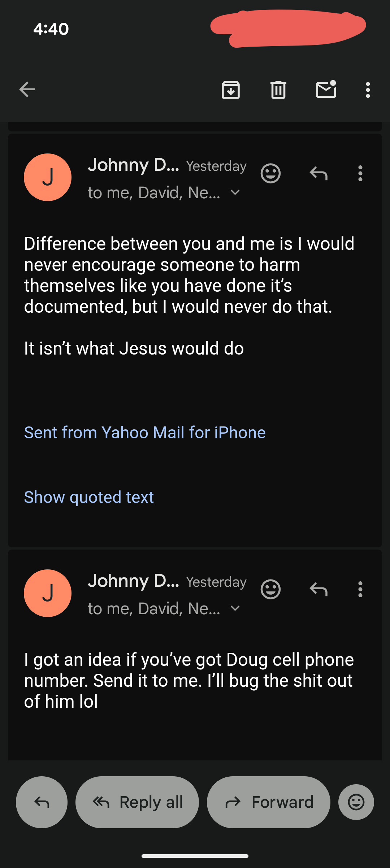Expand recipient details of second message
390x868 pixels.
point(235,609)
